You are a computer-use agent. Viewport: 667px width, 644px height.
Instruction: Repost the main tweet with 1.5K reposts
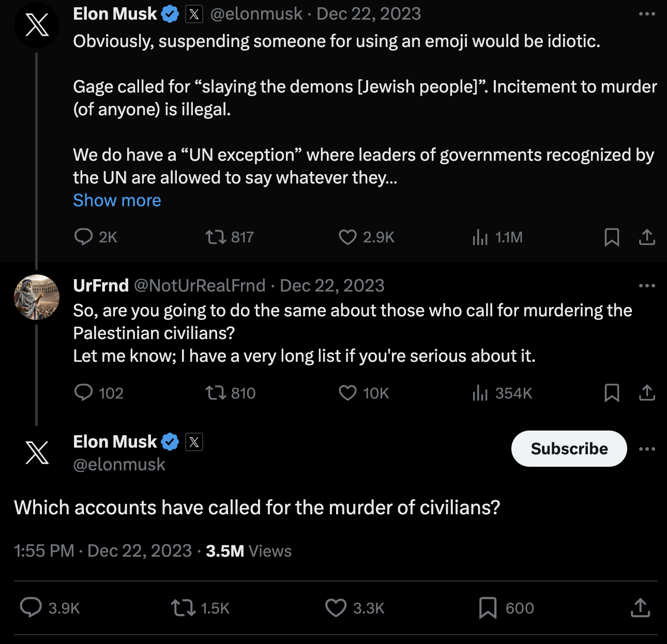point(184,608)
